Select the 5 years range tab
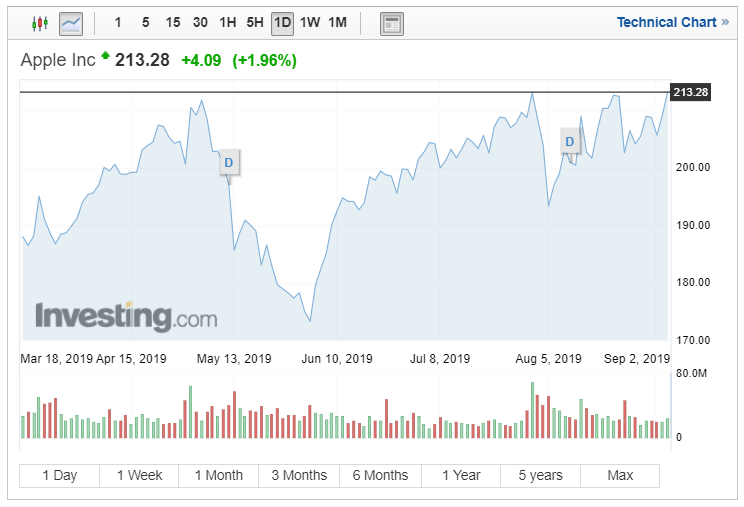744x507 pixels. coord(540,475)
